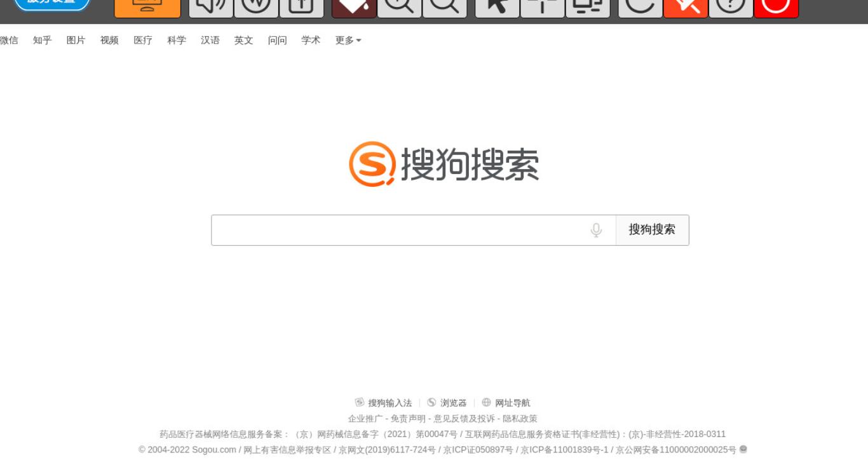Image resolution: width=868 pixels, height=460 pixels.
Task: Click the browser icon beside 浏览器
Action: tap(431, 402)
